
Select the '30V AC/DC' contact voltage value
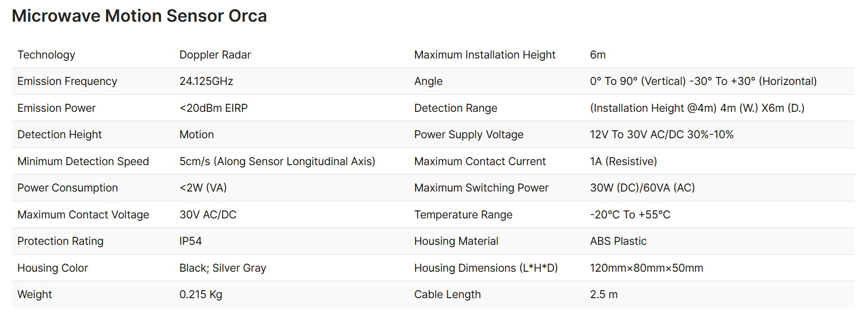[x=207, y=215]
